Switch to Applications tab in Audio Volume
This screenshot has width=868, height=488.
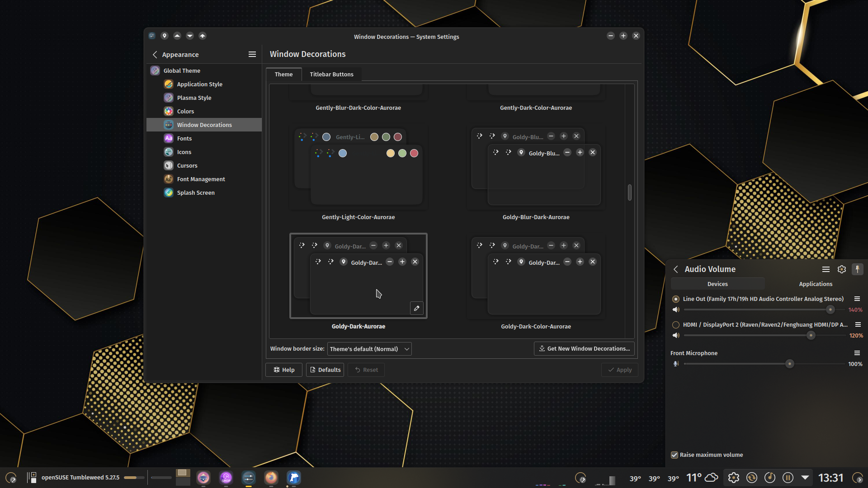coord(816,284)
